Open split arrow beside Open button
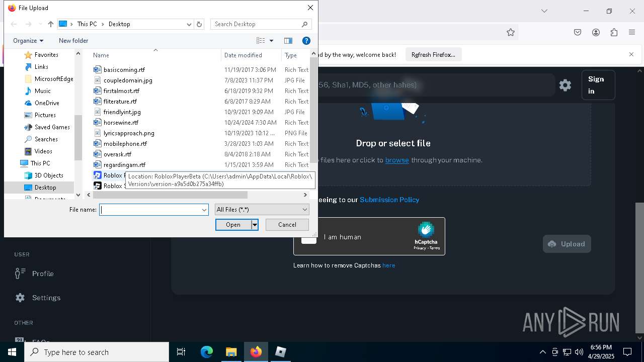Screen dimensions: 644x362 (255, 225)
